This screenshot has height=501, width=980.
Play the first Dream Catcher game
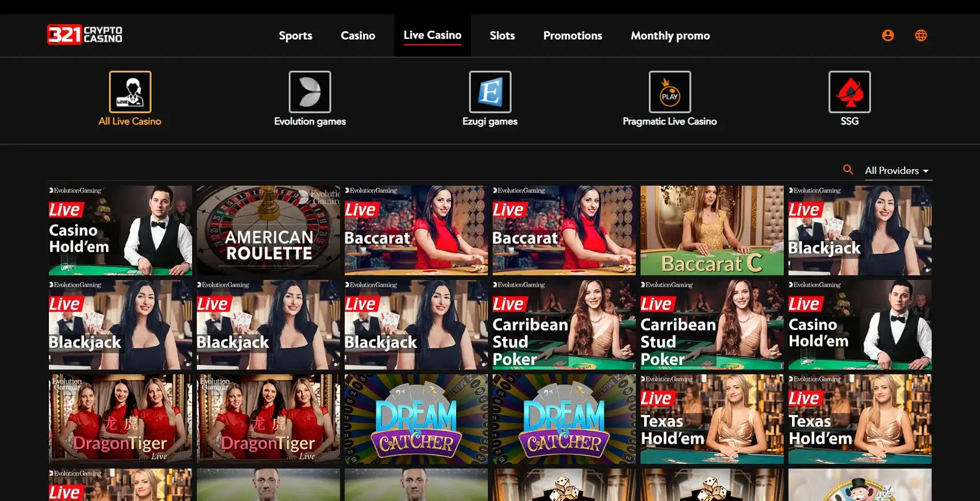[x=416, y=419]
